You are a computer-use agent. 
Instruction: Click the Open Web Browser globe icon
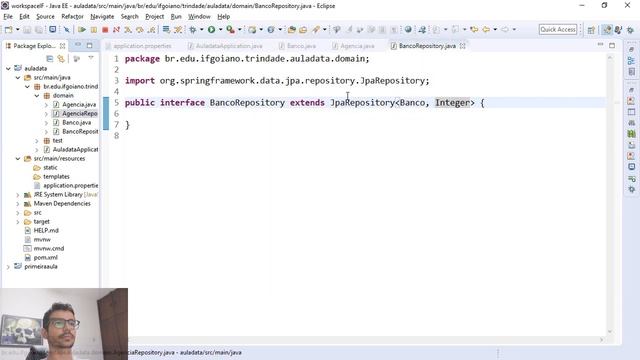pos(408,29)
